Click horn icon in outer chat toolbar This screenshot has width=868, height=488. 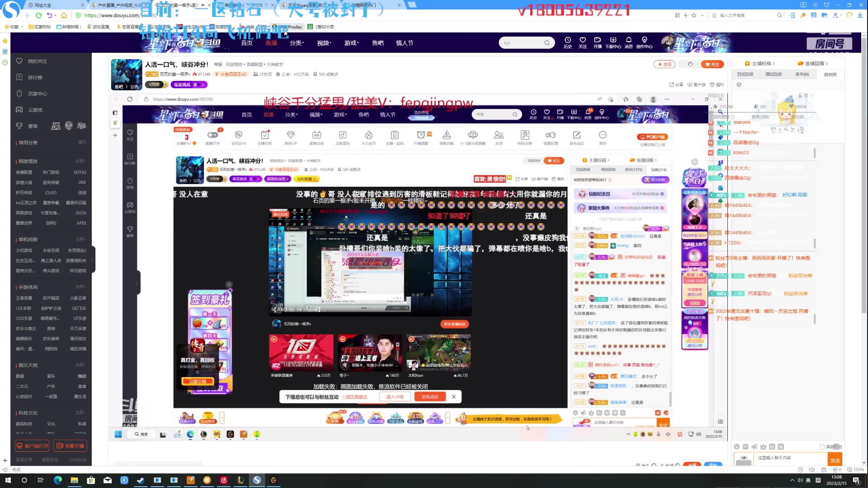click(754, 446)
